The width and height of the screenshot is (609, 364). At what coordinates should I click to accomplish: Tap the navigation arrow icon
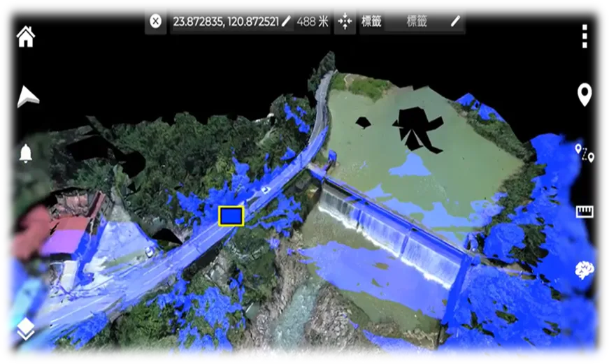coord(27,96)
